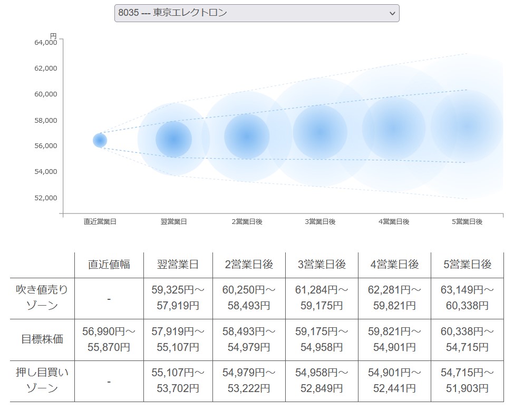Click the 目標株価 row label

coord(42,339)
